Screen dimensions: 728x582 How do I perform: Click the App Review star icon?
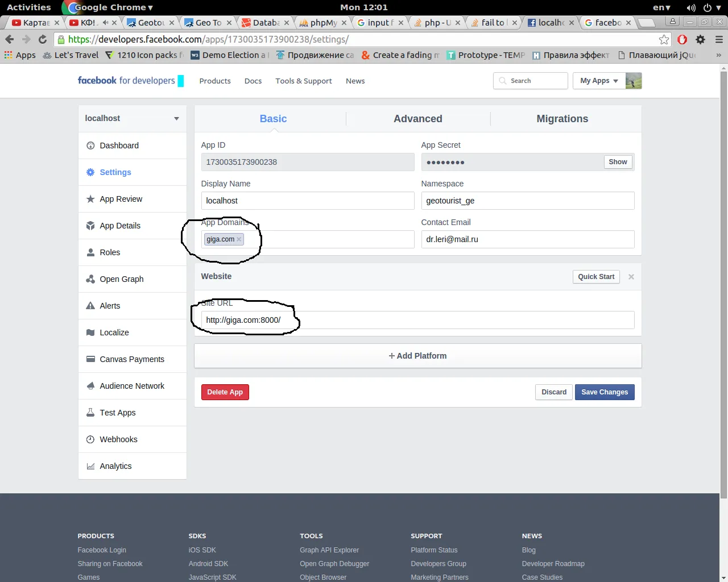pyautogui.click(x=90, y=199)
